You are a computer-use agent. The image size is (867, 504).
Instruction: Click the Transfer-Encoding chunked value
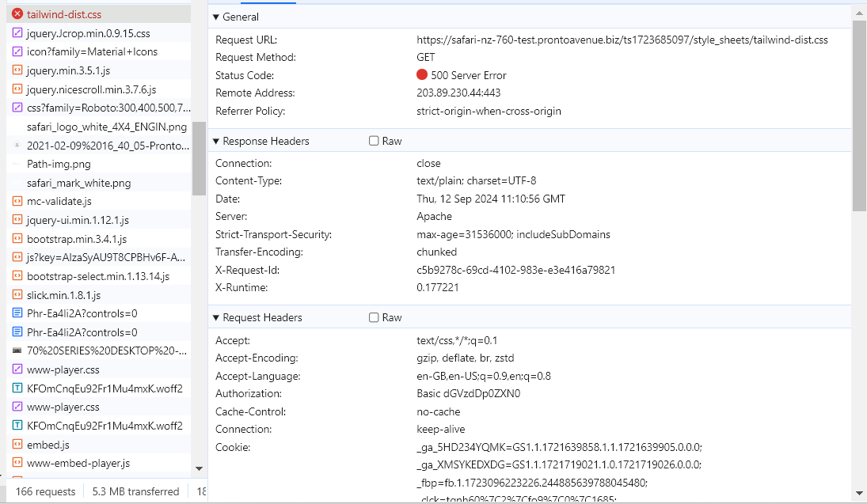coord(437,252)
